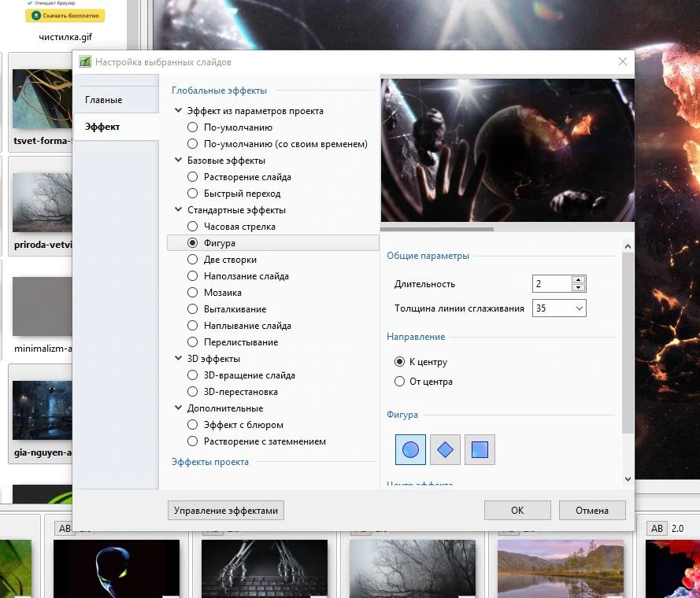The height and width of the screenshot is (598, 700).
Task: Select По-умолчанию (со своим временем) option
Action: [192, 144]
